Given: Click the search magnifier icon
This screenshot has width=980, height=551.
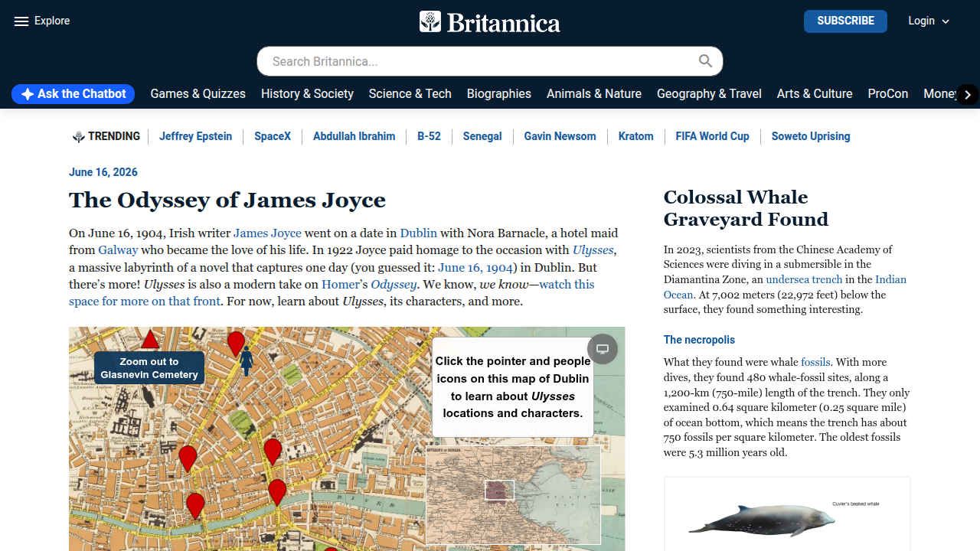Looking at the screenshot, I should 705,61.
